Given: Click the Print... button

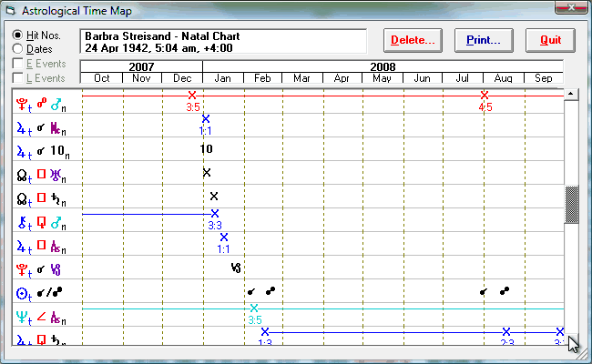Looking at the screenshot, I should tap(484, 40).
